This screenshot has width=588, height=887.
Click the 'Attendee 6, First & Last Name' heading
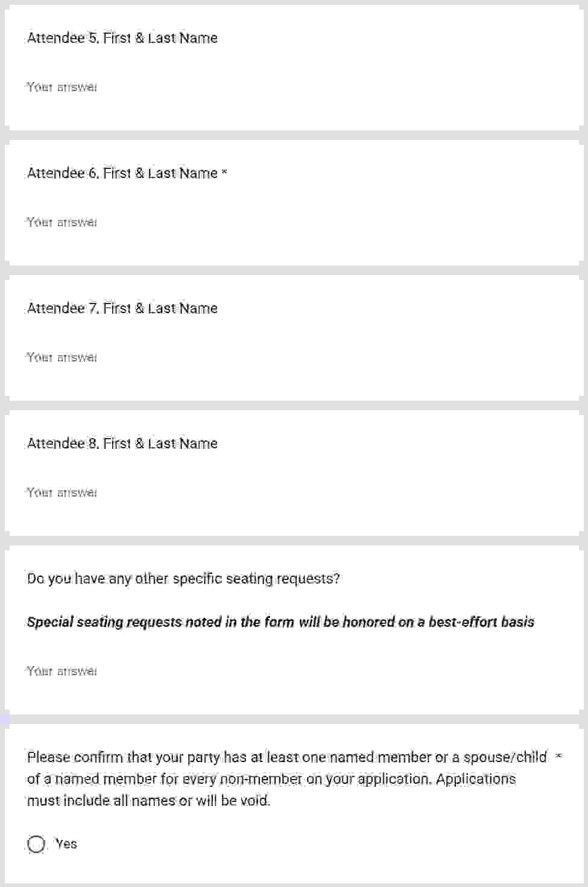122,173
